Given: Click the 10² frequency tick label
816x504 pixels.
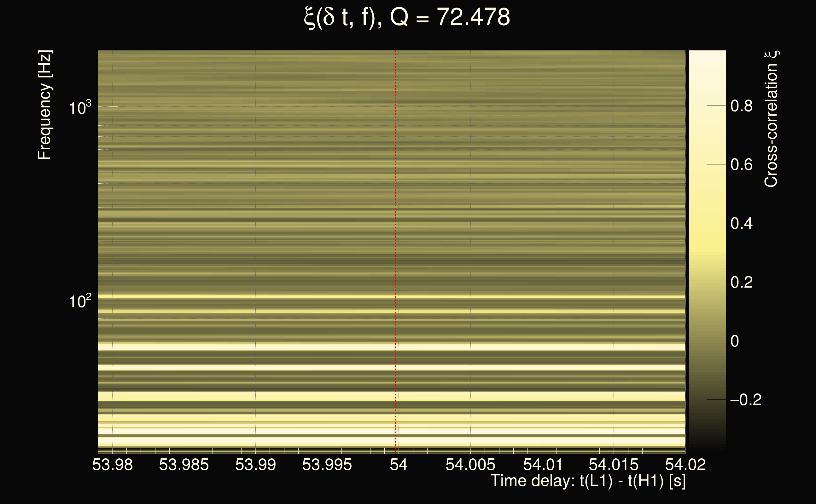Looking at the screenshot, I should pos(80,301).
